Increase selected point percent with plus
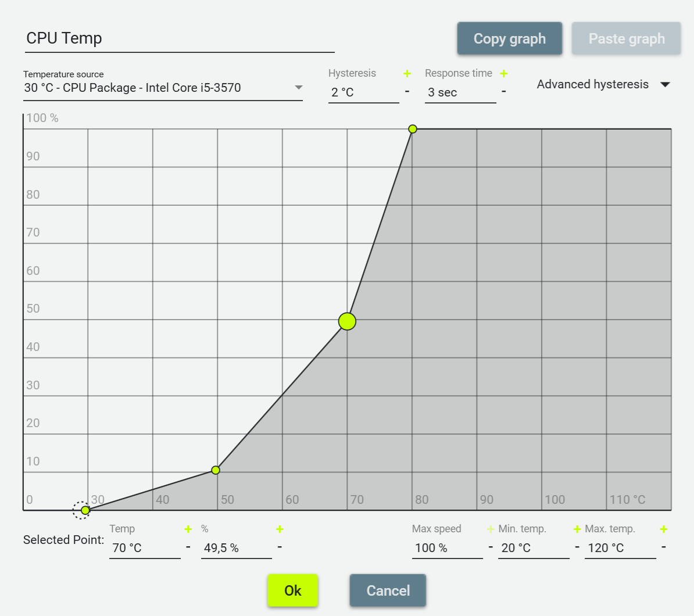Screen dimensions: 694x616 [280, 529]
